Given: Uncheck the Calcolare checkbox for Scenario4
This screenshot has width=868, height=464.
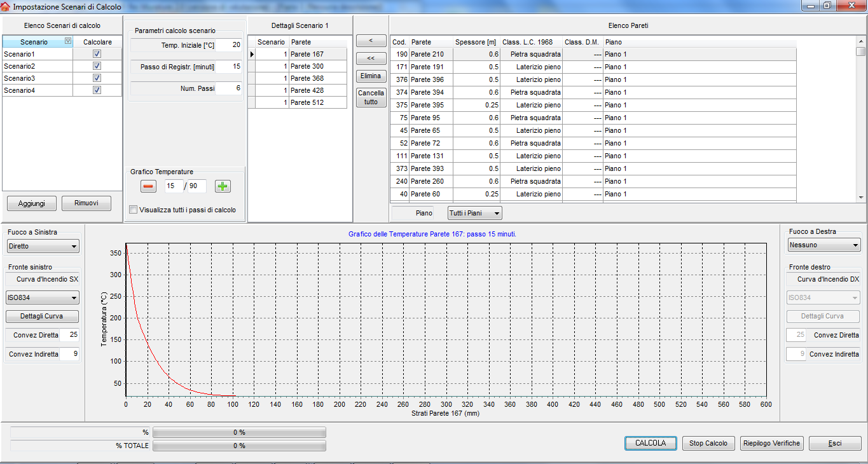Looking at the screenshot, I should pyautogui.click(x=97, y=90).
